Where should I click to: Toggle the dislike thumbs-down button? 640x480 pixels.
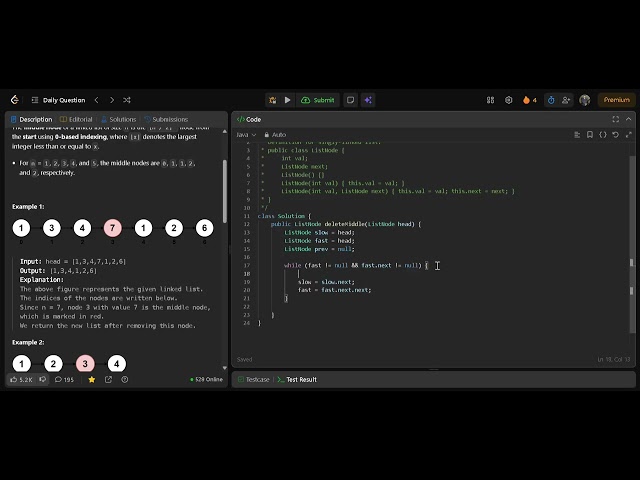[x=42, y=380]
